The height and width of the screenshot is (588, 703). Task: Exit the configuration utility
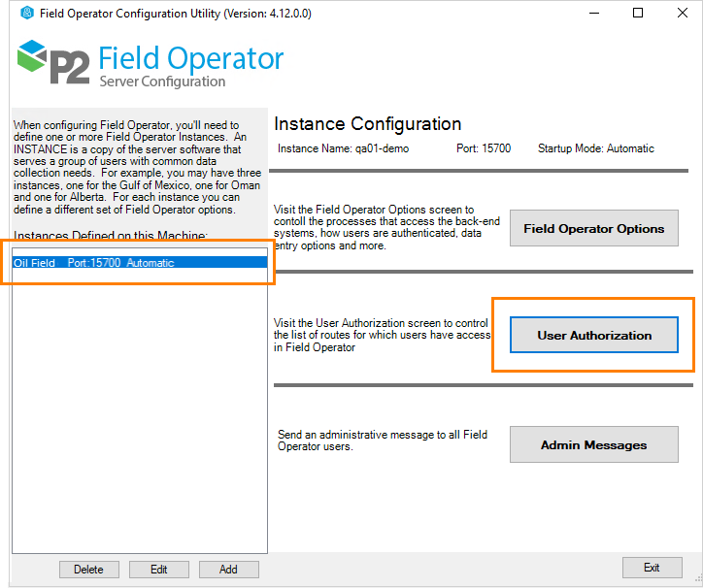point(652,568)
